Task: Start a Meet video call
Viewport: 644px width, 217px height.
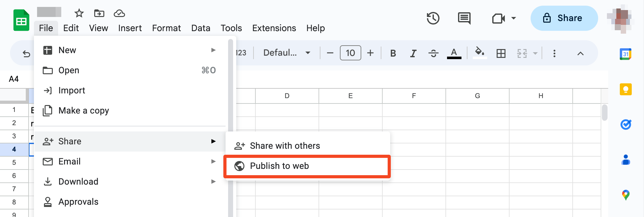Action: point(499,19)
